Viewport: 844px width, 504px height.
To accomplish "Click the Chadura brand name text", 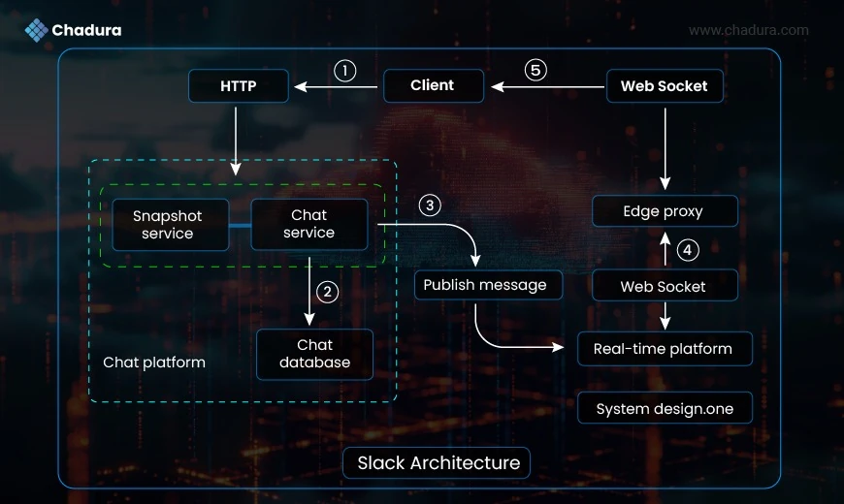I will coord(86,30).
